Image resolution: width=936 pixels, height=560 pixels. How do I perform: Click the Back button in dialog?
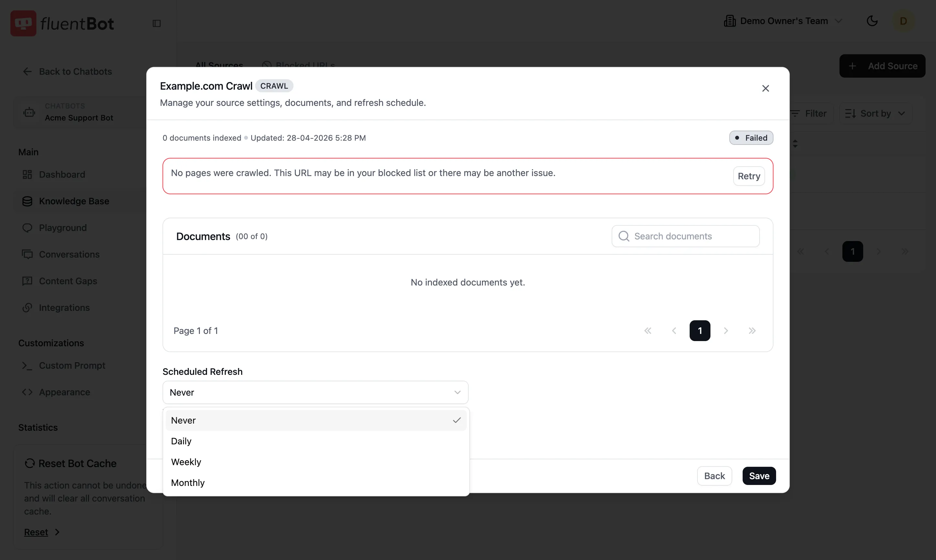pos(714,476)
